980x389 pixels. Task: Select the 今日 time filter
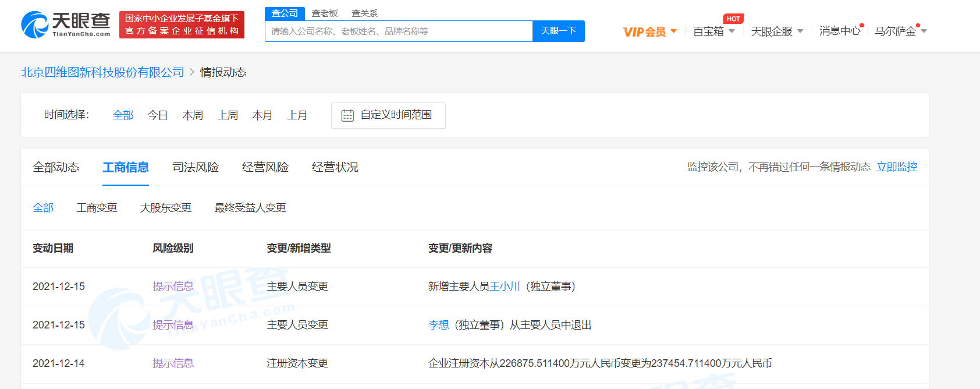coord(158,115)
